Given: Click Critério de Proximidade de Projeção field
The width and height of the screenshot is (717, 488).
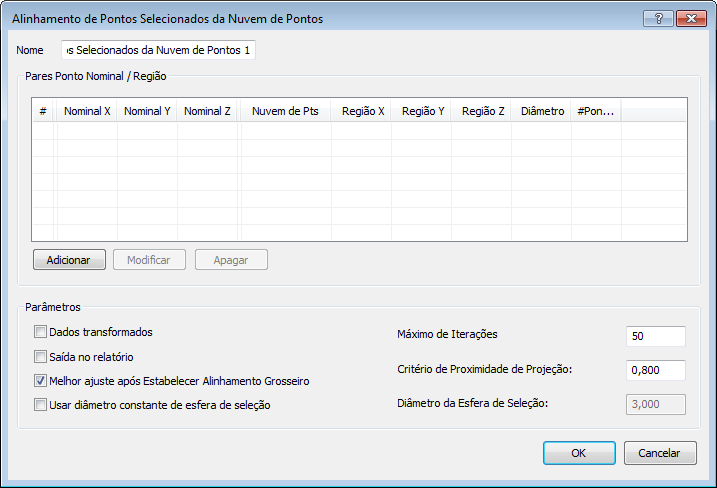Looking at the screenshot, I should (655, 370).
